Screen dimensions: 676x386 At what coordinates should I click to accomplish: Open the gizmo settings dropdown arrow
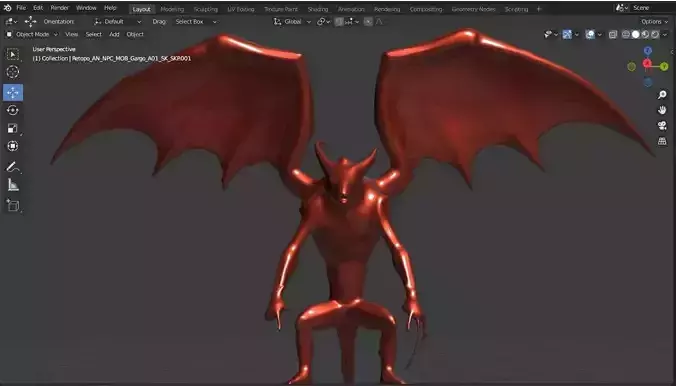[577, 35]
